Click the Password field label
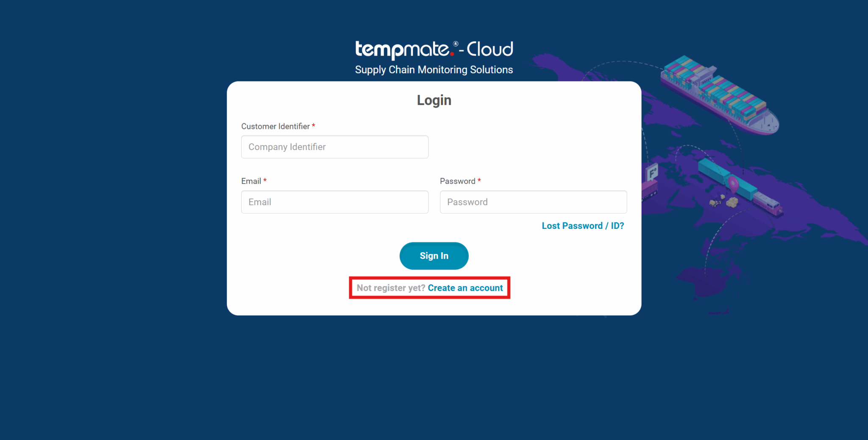The width and height of the screenshot is (868, 440). click(x=458, y=181)
